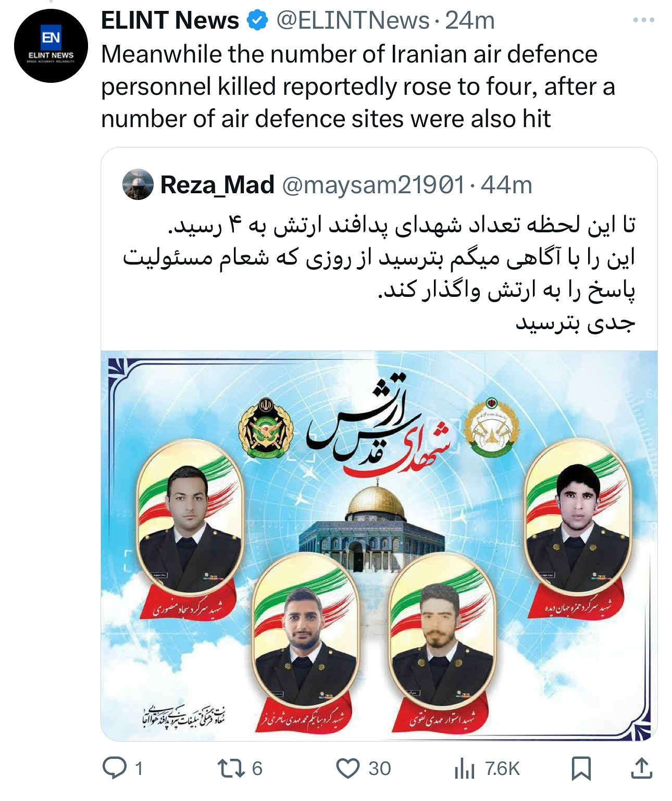This screenshot has height=801, width=672.
Task: Open the reply icon on the tweet
Action: click(x=114, y=768)
